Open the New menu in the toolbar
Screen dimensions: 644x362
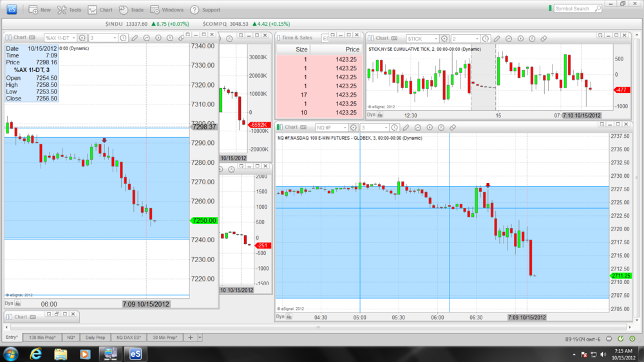tap(39, 10)
